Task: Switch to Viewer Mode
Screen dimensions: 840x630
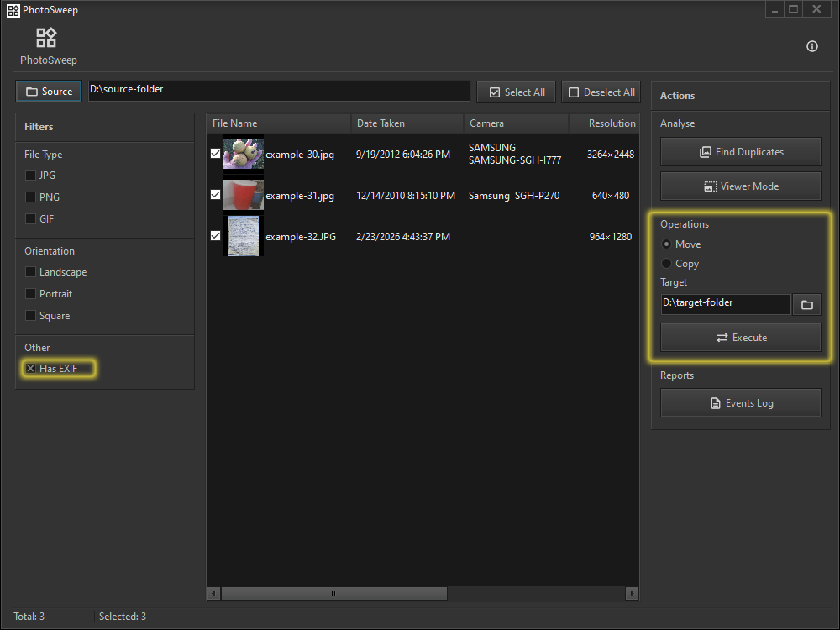Action: coord(740,186)
